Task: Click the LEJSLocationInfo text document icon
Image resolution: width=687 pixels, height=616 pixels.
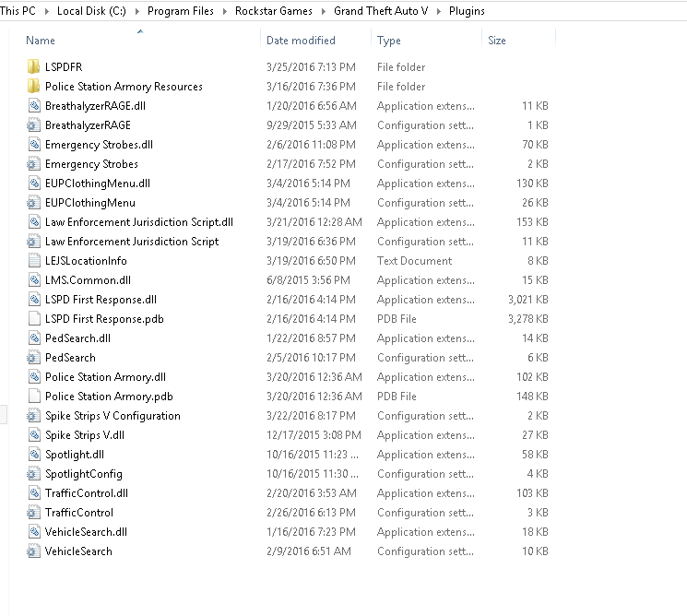Action: point(34,261)
